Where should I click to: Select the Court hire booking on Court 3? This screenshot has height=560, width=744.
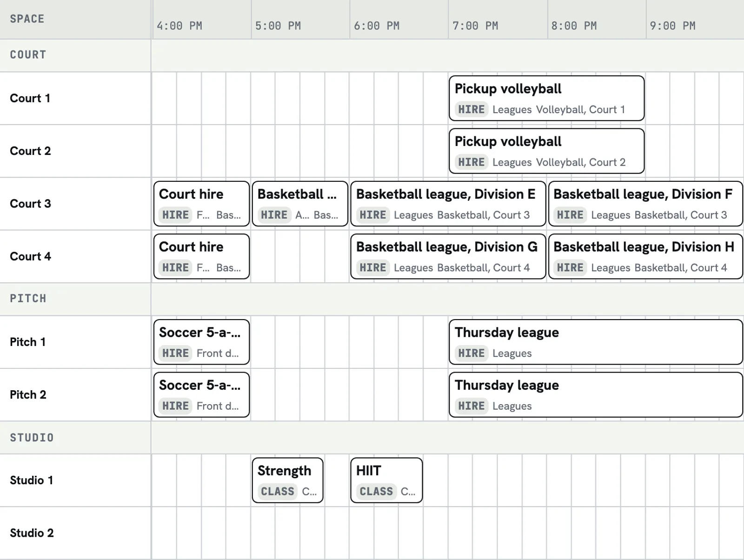201,204
